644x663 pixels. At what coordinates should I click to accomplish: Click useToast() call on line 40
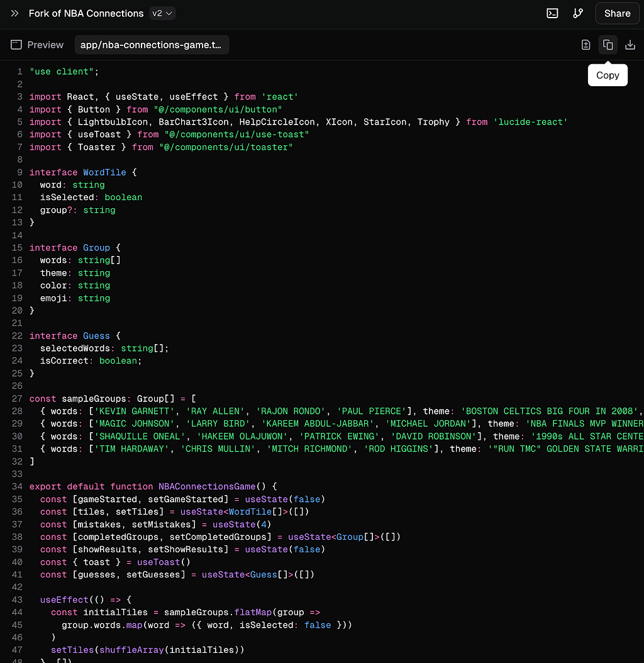pos(164,562)
